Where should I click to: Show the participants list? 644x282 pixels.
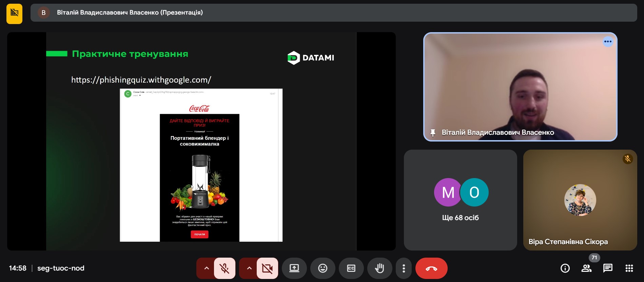tap(586, 268)
